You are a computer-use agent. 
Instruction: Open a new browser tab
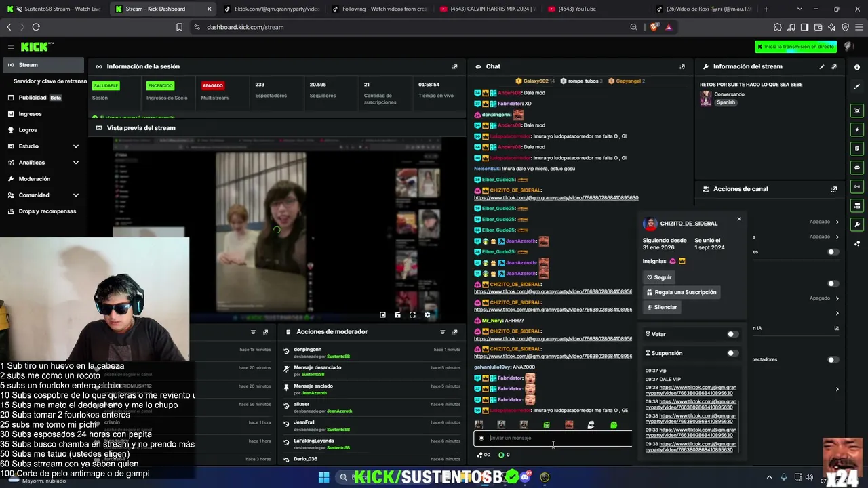pyautogui.click(x=766, y=9)
